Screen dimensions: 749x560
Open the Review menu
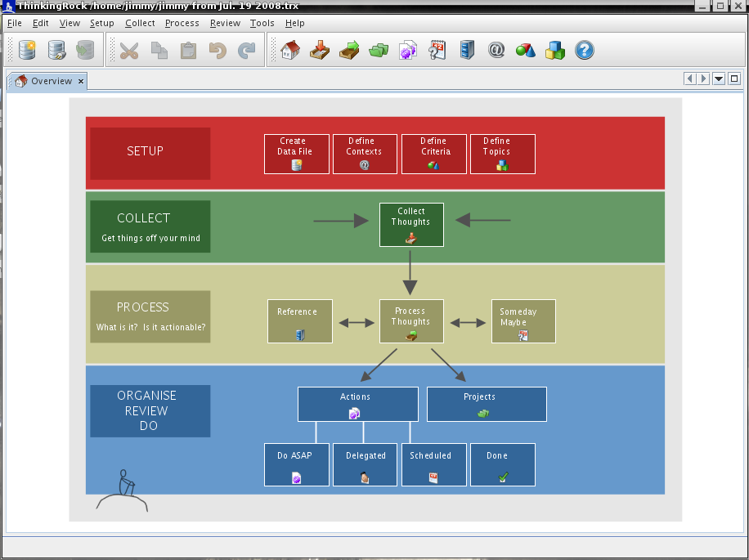click(x=225, y=23)
